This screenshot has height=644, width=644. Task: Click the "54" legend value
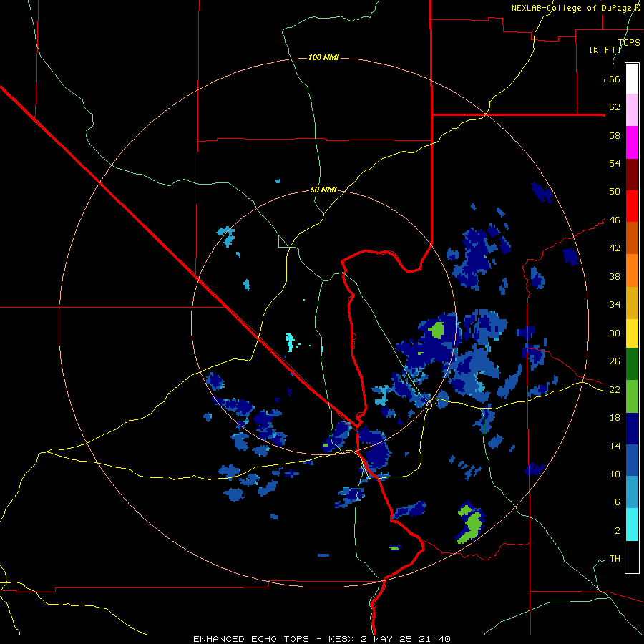tap(615, 163)
